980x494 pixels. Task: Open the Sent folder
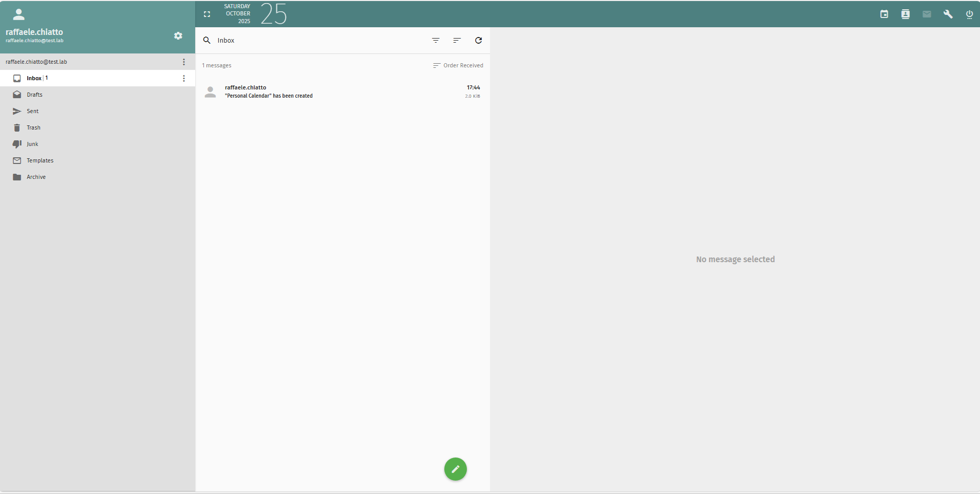pyautogui.click(x=32, y=112)
